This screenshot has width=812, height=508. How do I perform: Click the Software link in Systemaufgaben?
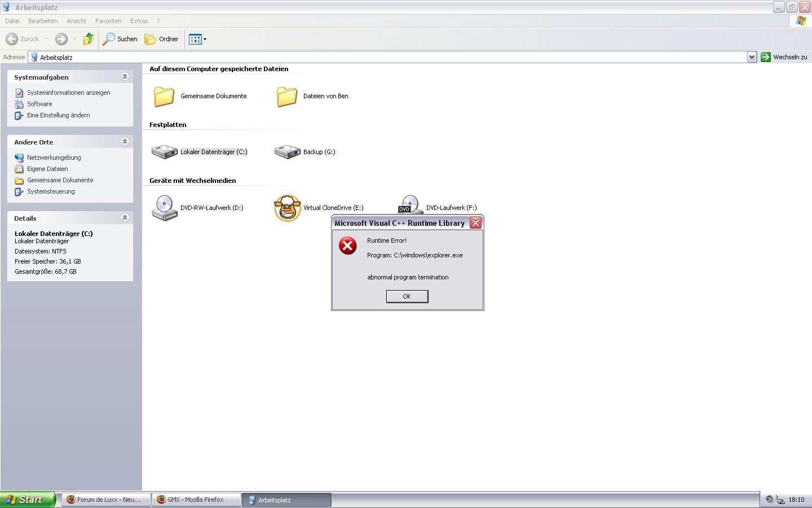[x=39, y=104]
